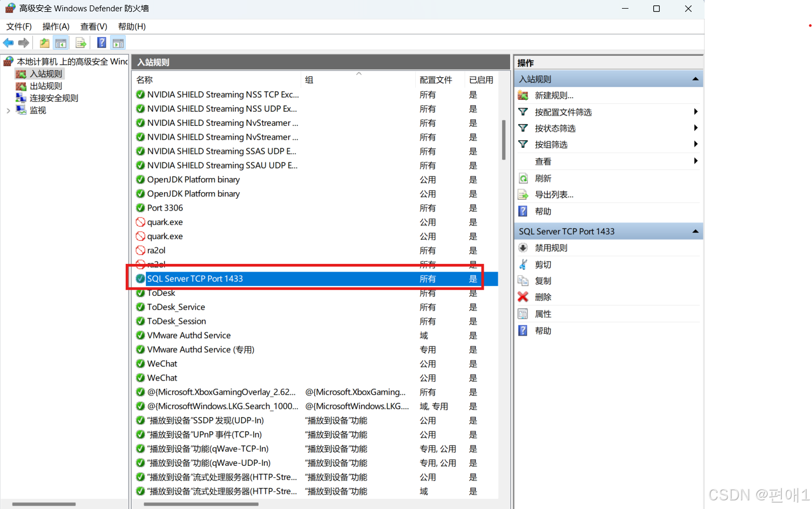
Task: Click the 刷新 (Refresh) action icon
Action: click(523, 178)
